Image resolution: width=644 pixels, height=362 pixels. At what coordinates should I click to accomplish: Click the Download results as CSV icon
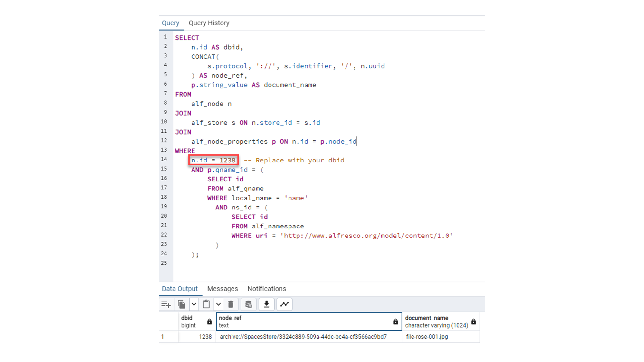(267, 304)
